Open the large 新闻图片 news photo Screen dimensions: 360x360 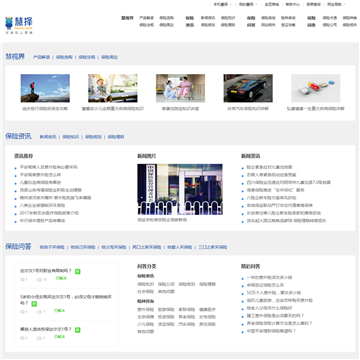[x=180, y=189]
